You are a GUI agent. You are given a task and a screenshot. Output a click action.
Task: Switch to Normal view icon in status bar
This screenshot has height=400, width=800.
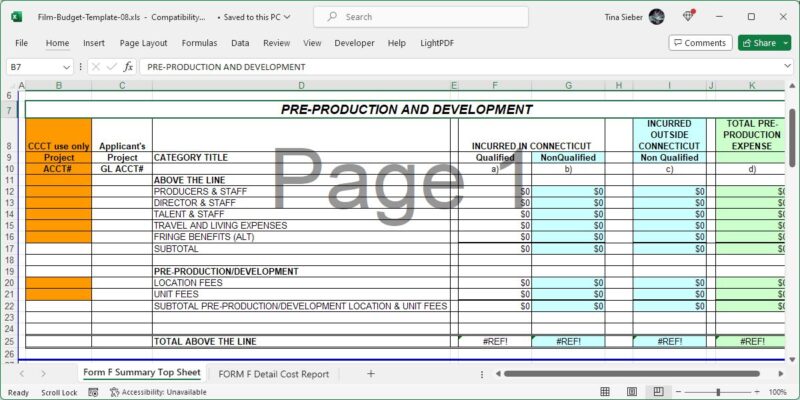pos(605,392)
